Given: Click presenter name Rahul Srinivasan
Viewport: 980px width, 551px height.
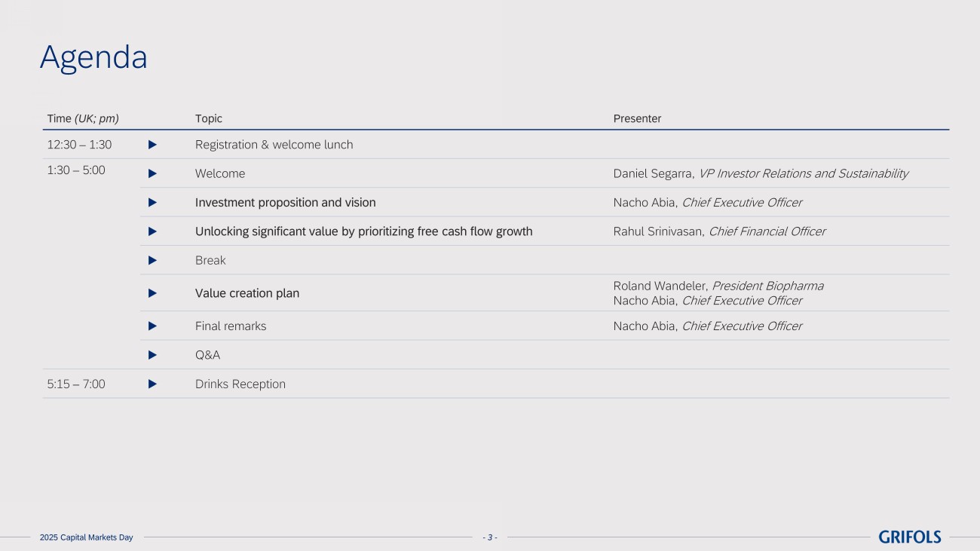Looking at the screenshot, I should 658,231.
